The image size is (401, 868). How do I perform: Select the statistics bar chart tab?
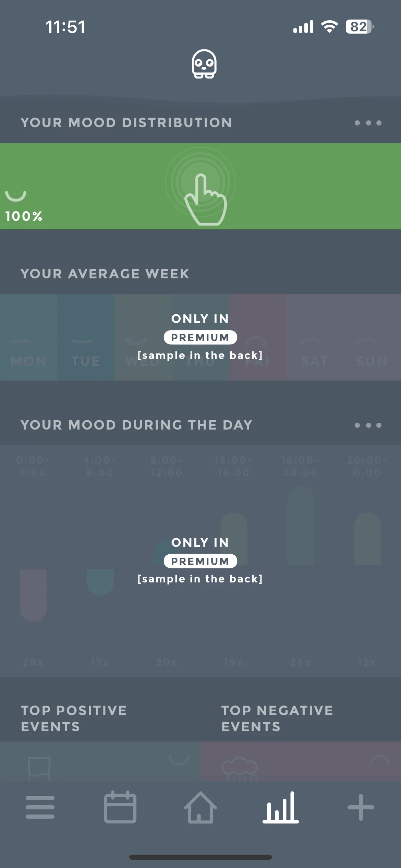coord(281,807)
